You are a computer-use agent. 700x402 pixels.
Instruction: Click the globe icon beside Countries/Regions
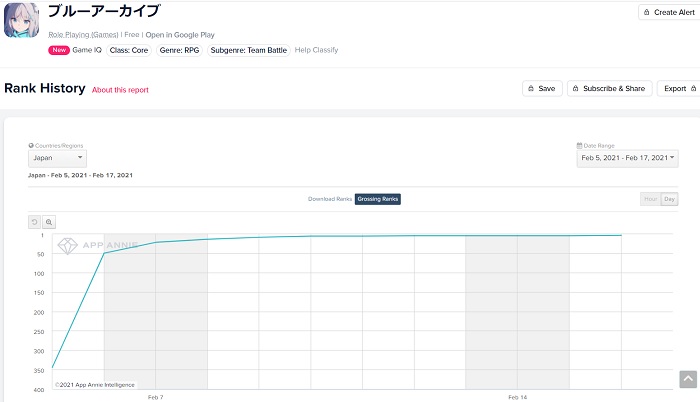pyautogui.click(x=31, y=146)
